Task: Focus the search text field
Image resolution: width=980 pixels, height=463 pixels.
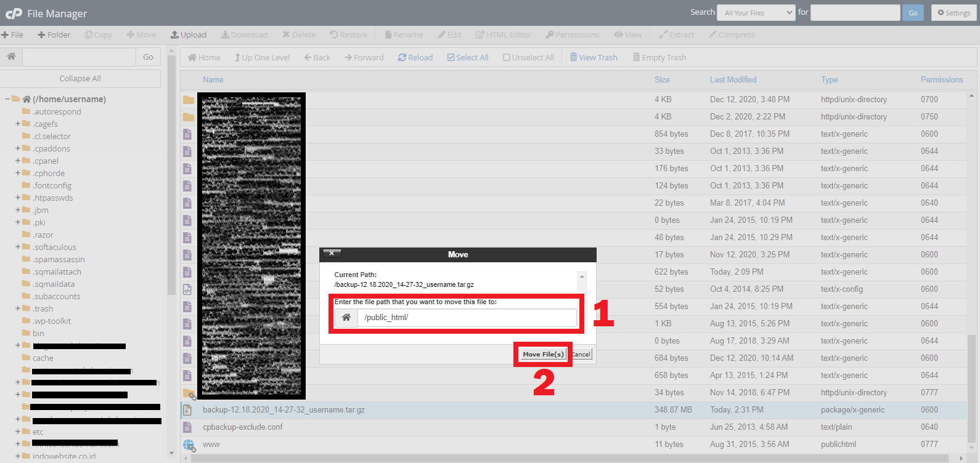Action: 855,12
